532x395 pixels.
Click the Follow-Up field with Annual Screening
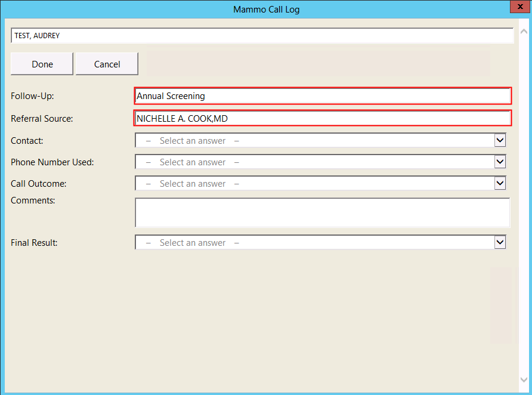[x=322, y=96]
